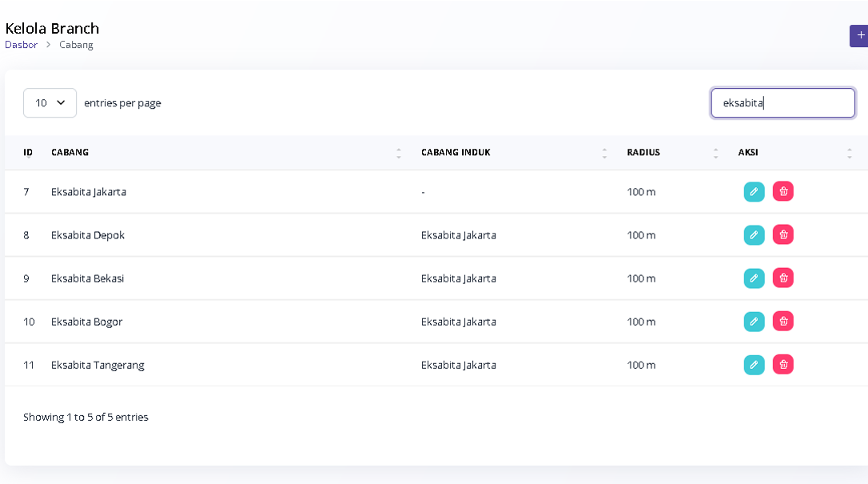Delete the Eksabita Bogor entry
This screenshot has height=484, width=868.
tap(782, 322)
